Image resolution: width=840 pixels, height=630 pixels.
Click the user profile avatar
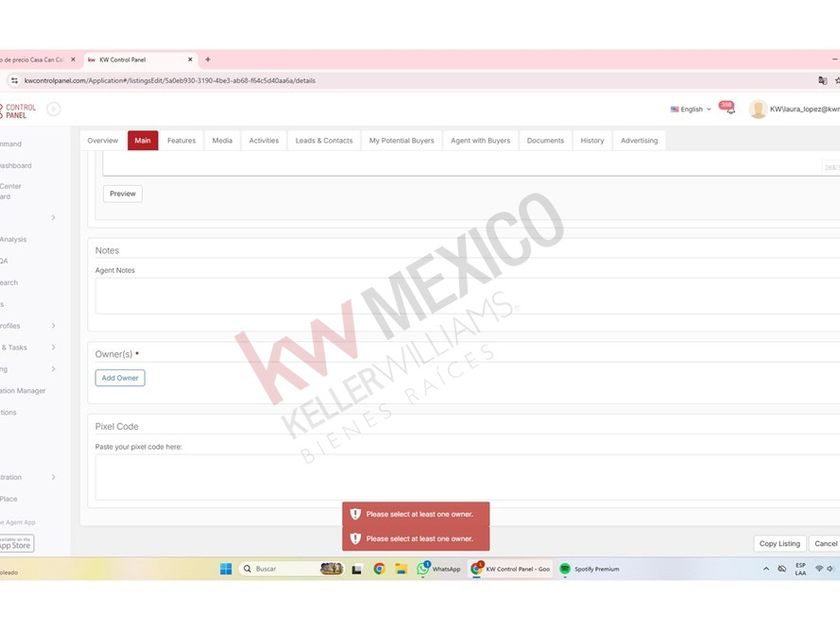[758, 109]
